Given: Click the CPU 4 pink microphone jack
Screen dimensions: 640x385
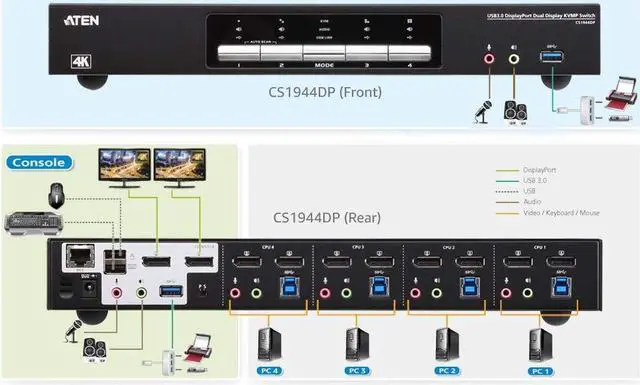Looking at the screenshot, I should pos(235,293).
